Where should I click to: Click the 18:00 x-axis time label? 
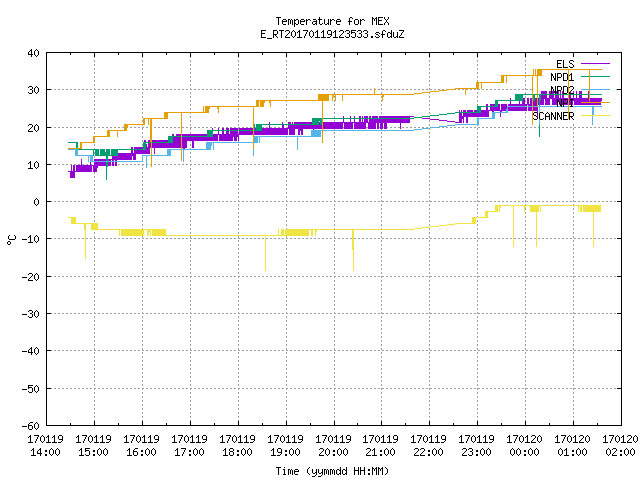pos(237,453)
